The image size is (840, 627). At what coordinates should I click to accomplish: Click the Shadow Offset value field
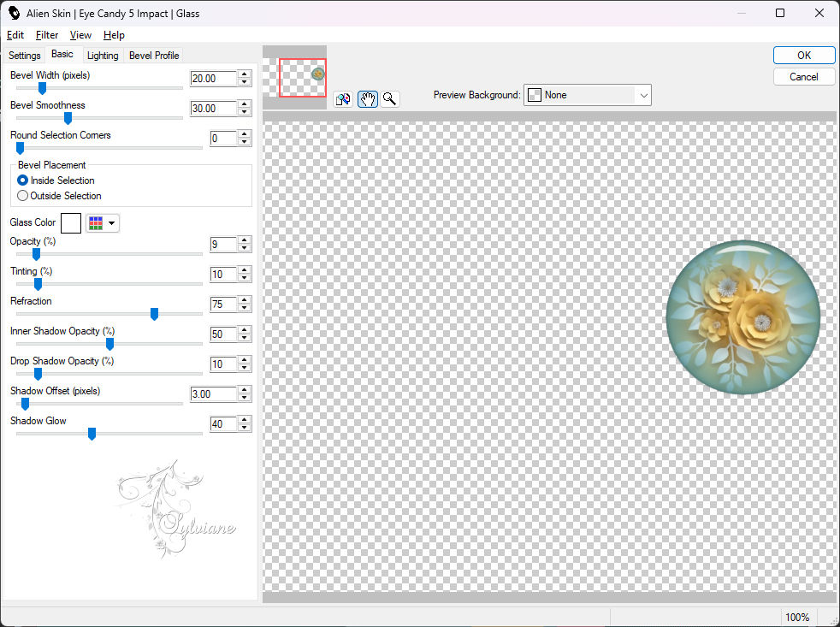pos(213,394)
